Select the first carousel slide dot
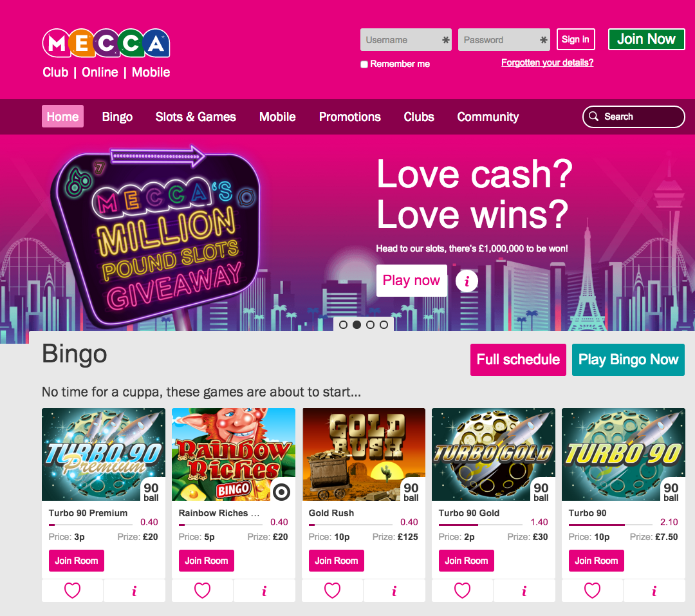Image resolution: width=695 pixels, height=616 pixels. [343, 324]
